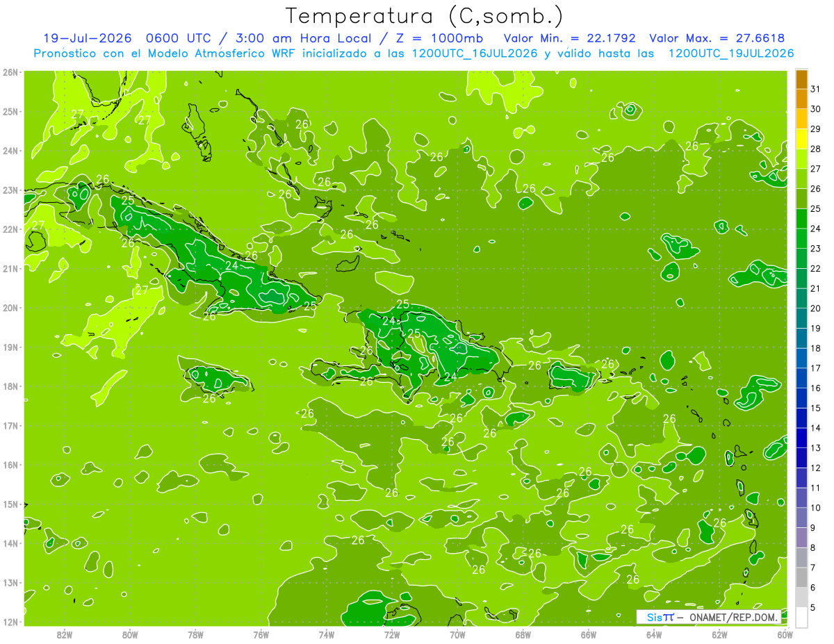Click the 64W longitude axis label
This screenshot has width=834, height=644.
(654, 634)
